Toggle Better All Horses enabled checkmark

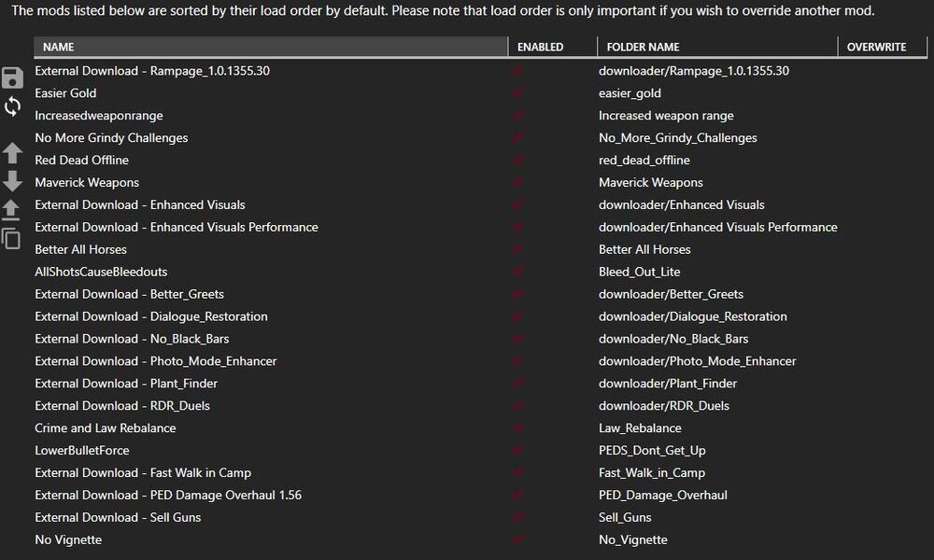pyautogui.click(x=517, y=250)
